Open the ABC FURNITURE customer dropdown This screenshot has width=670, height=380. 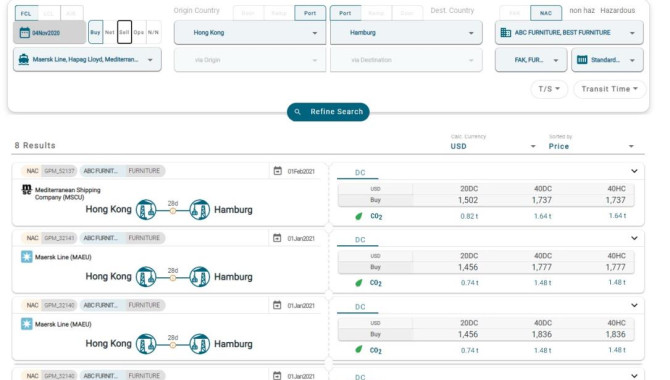(x=569, y=32)
